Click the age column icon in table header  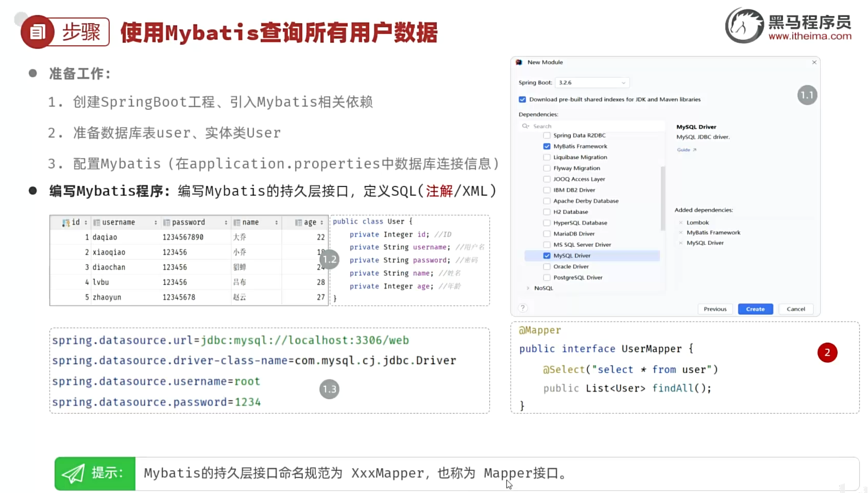coord(298,223)
